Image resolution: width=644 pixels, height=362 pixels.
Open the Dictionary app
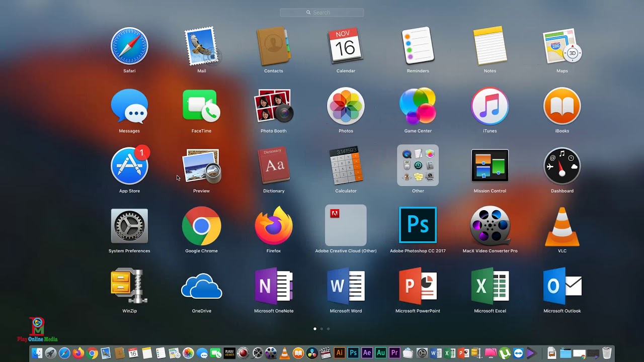click(x=273, y=166)
